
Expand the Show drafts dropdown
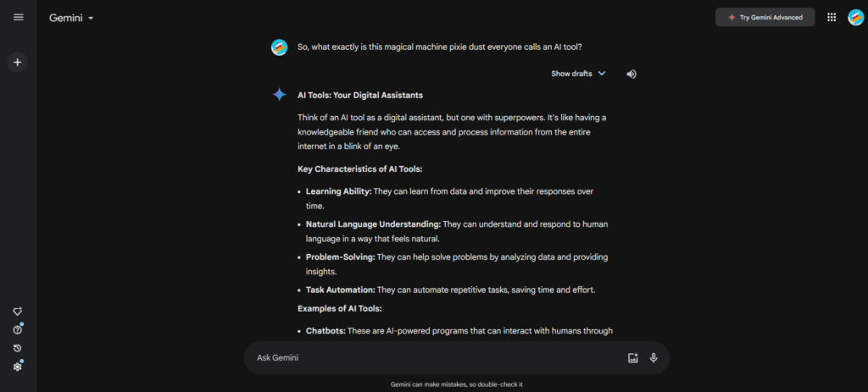[x=579, y=74]
